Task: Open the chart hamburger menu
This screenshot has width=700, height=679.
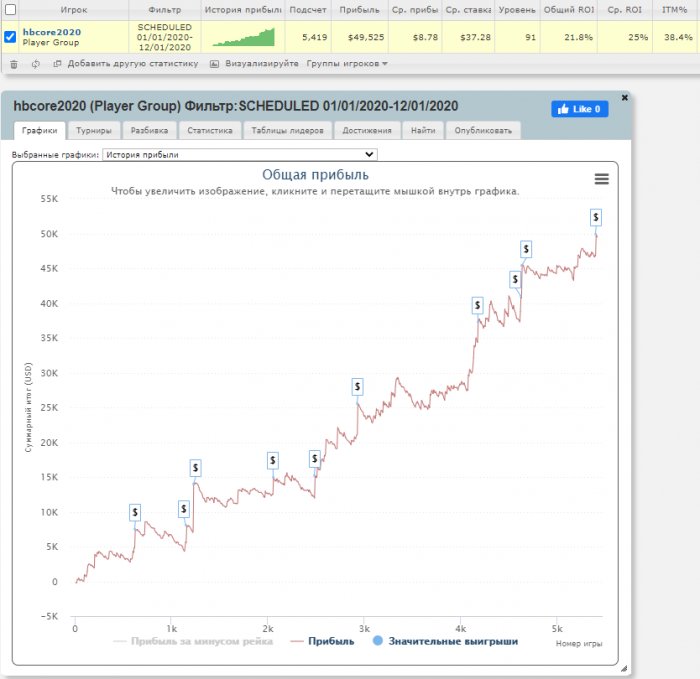Action: pos(601,178)
